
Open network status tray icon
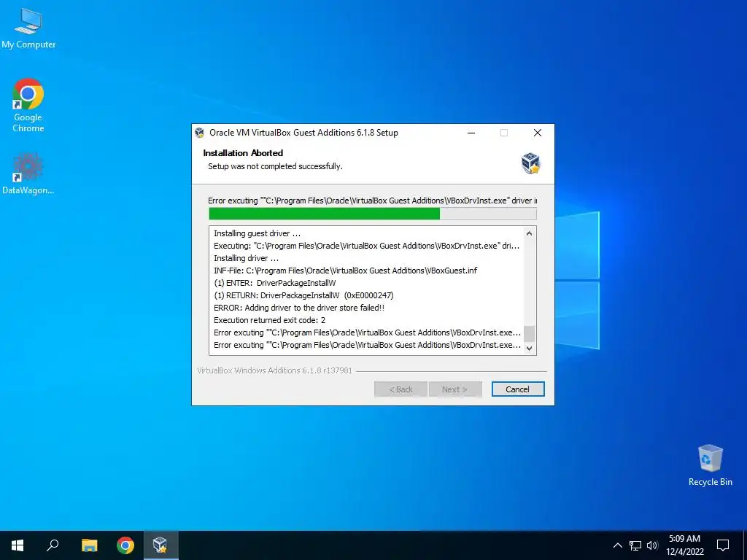coord(635,545)
